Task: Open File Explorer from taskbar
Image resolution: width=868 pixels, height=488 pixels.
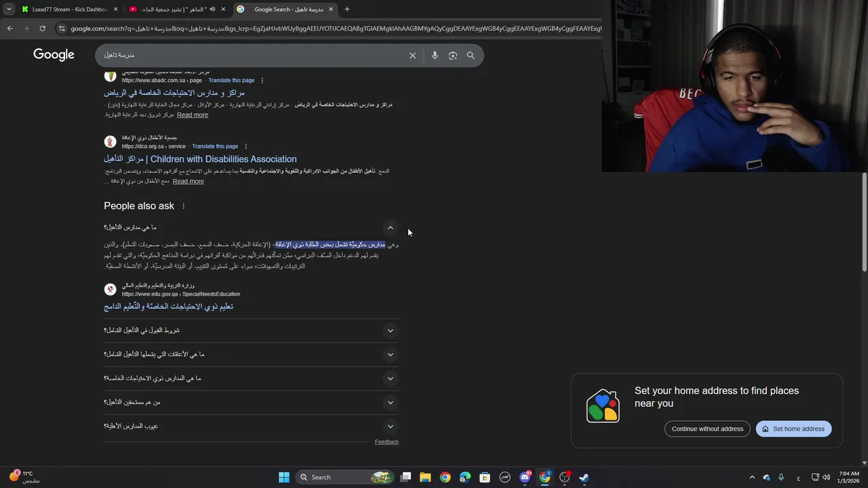Action: tap(425, 477)
